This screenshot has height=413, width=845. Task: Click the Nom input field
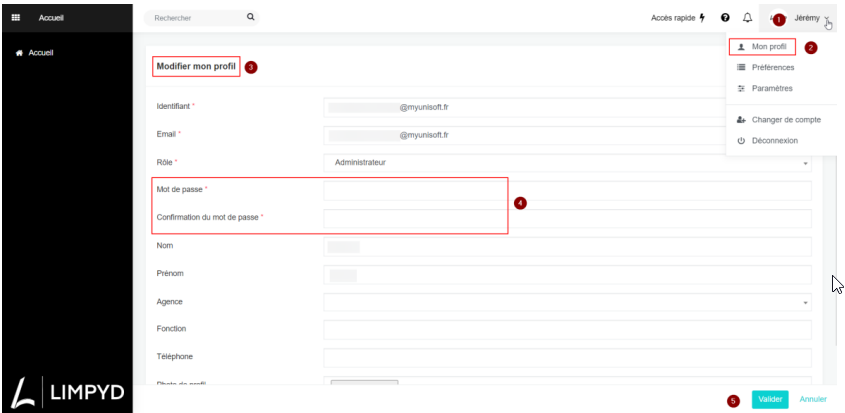point(567,247)
